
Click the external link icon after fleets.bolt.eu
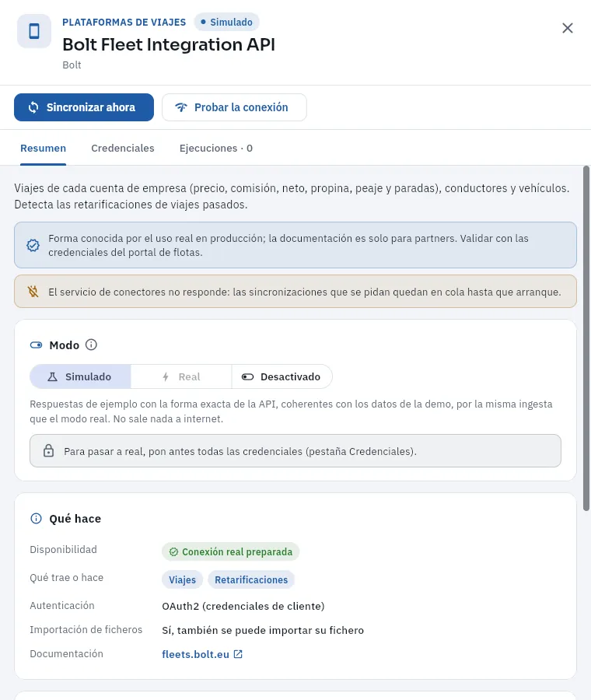pos(239,654)
